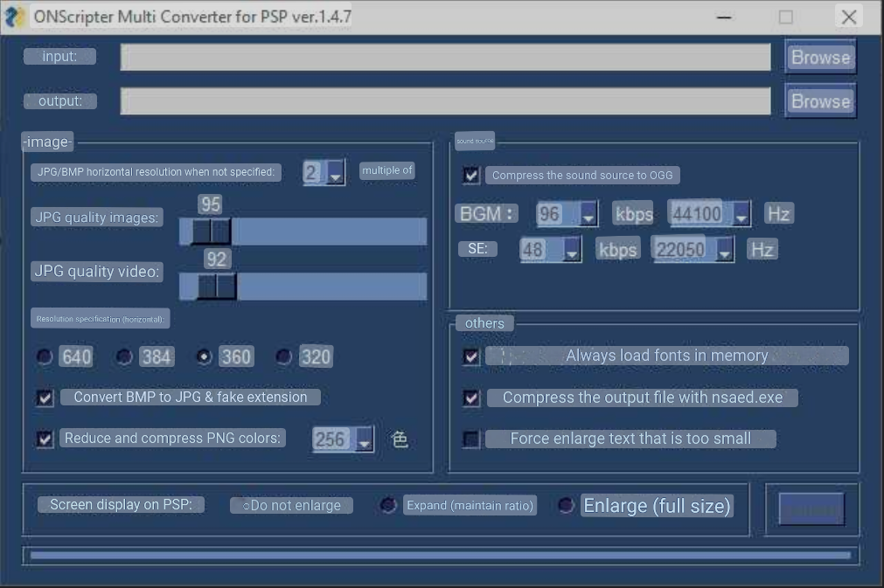Click the 色 character next to colors dropdown

[x=400, y=439]
